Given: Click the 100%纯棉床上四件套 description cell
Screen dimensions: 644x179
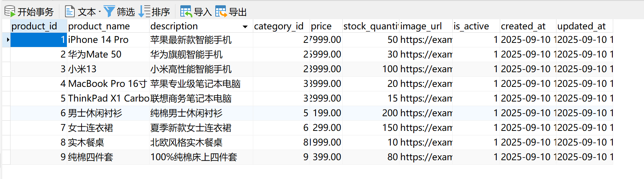Looking at the screenshot, I should (201, 157).
